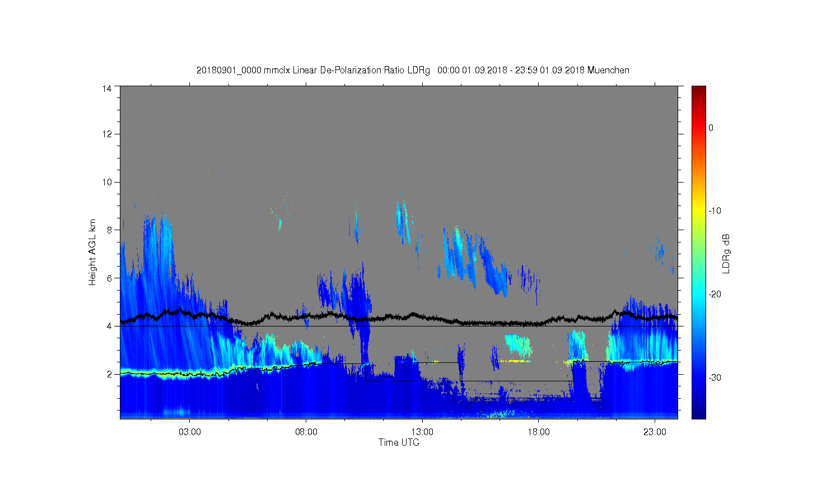Click the height tick label 8
The width and height of the screenshot is (840, 504).
(109, 230)
